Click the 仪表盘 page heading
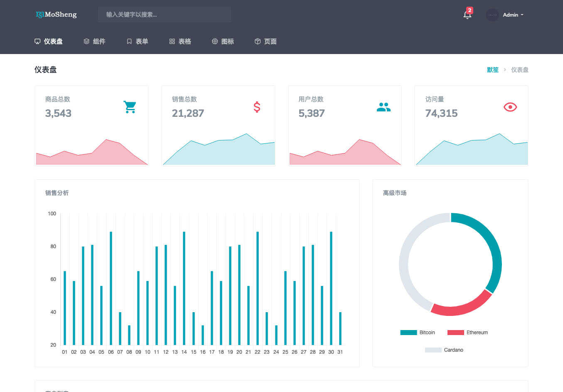This screenshot has width=563, height=392. (x=46, y=70)
